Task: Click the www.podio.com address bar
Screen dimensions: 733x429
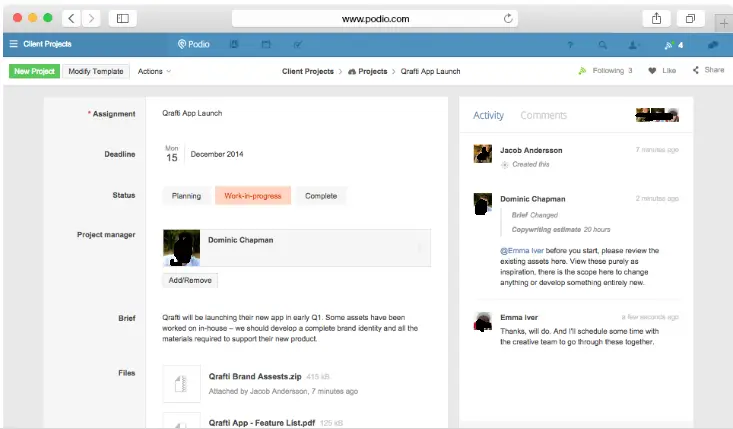Action: 375,19
